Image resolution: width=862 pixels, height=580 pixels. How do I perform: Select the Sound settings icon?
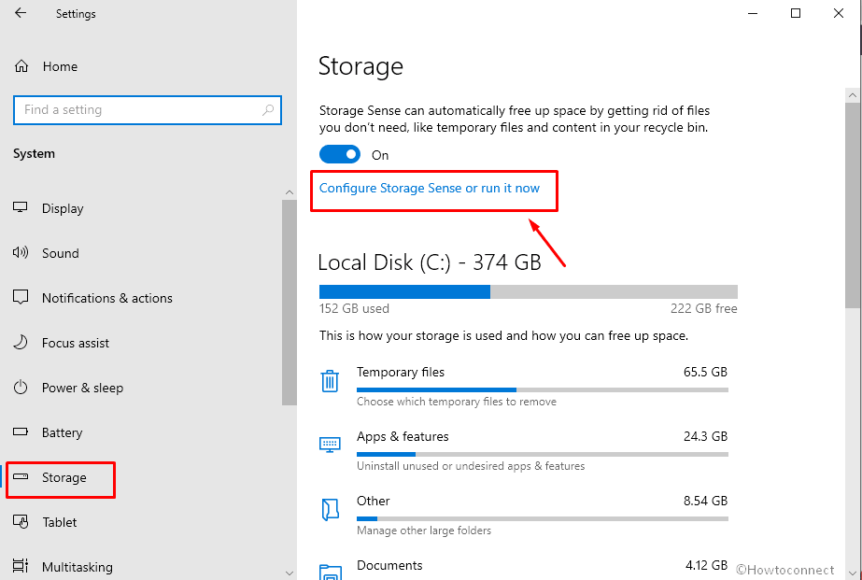point(20,253)
